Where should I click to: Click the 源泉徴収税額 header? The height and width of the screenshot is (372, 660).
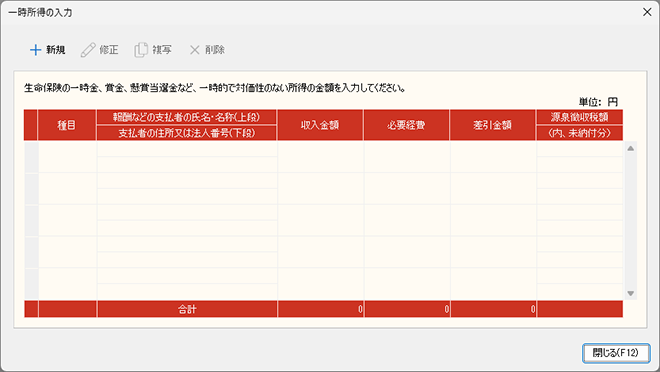580,117
